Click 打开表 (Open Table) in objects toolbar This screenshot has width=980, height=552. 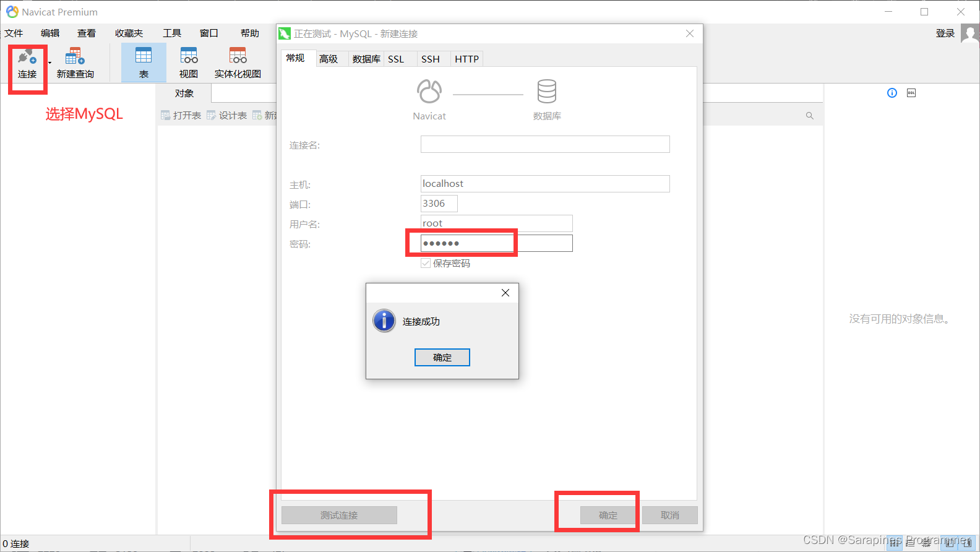click(x=181, y=116)
